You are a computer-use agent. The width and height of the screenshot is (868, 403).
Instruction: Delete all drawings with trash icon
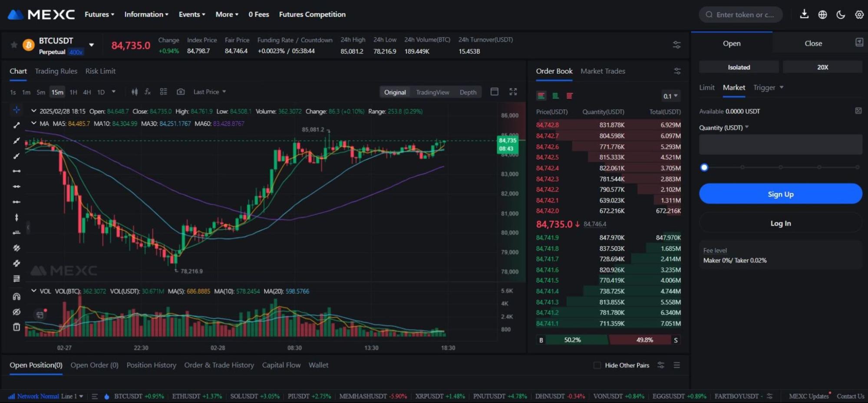[x=17, y=327]
